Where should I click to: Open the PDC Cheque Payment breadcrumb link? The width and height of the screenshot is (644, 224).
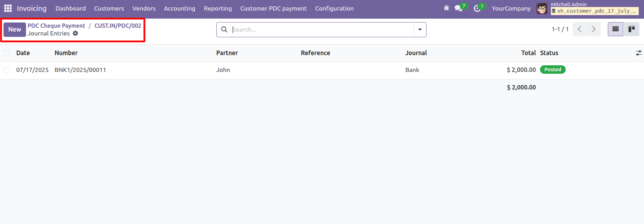[x=56, y=26]
